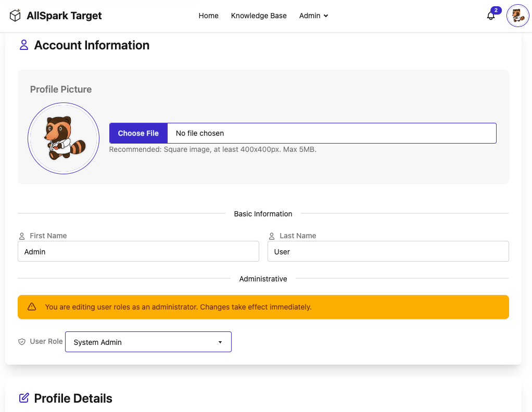The height and width of the screenshot is (412, 532).
Task: Click inside the Last Name field
Action: coord(388,251)
